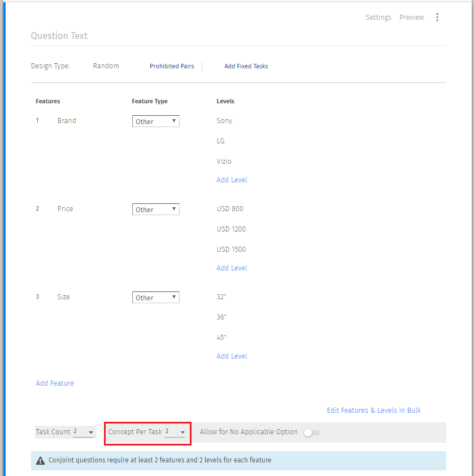Screen dimensions: 474x476
Task: Open Size feature type dropdown
Action: coord(155,298)
